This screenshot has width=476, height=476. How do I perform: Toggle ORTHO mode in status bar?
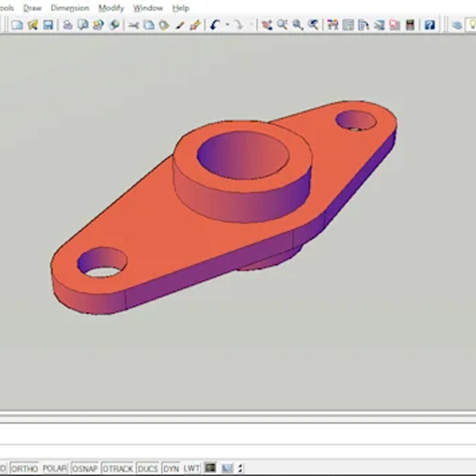coord(24,468)
